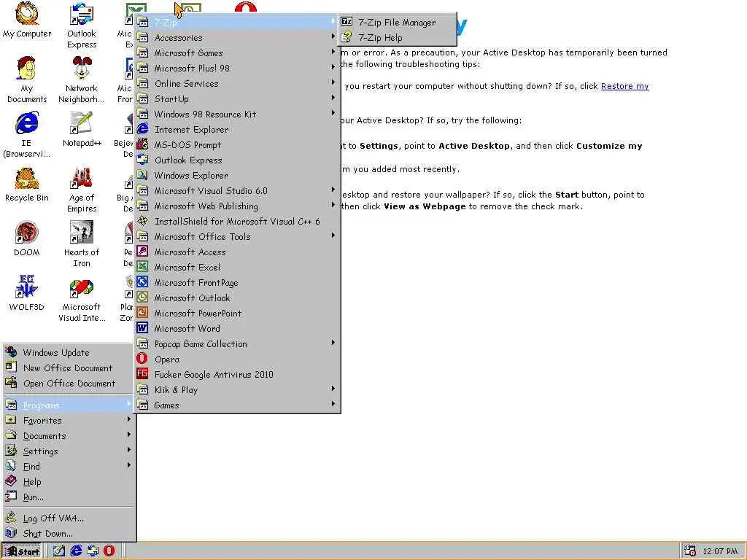Click the Restore my desktop link

tap(624, 86)
